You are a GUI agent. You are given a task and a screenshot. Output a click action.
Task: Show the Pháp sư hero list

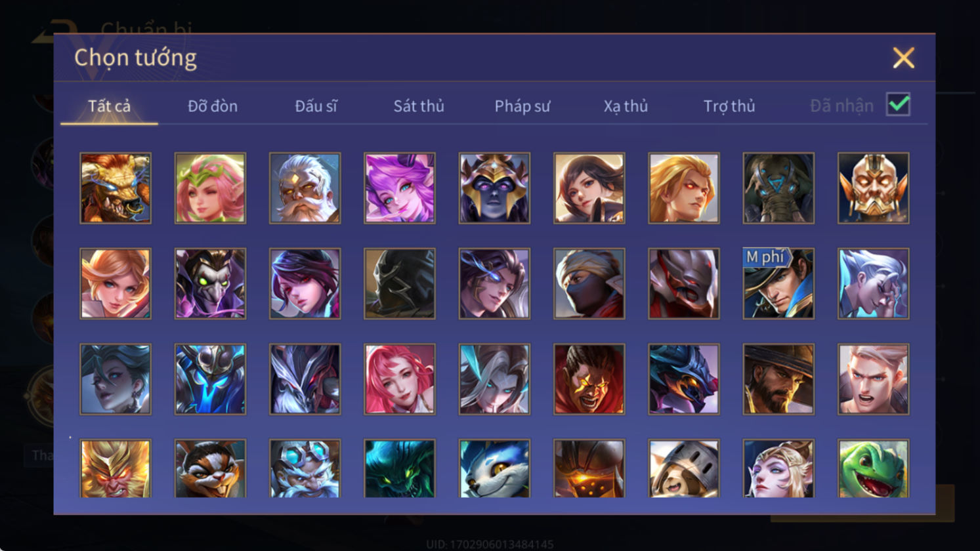pos(522,106)
